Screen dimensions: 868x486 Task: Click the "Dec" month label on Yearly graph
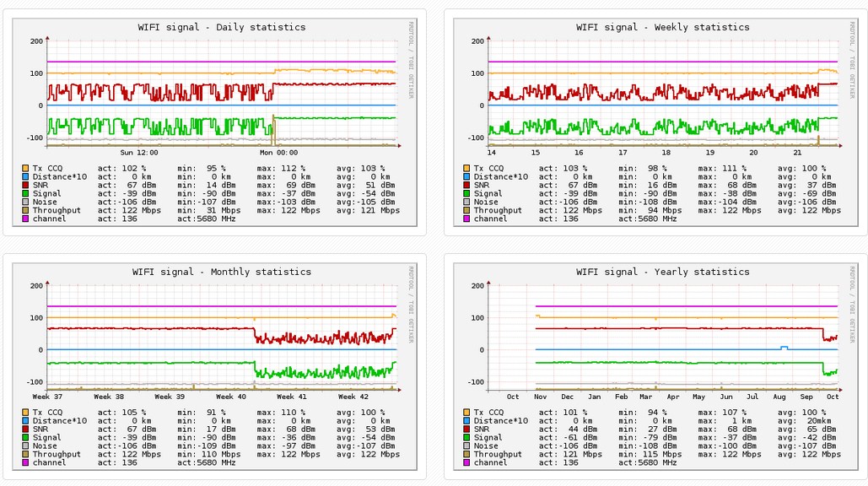pos(567,397)
